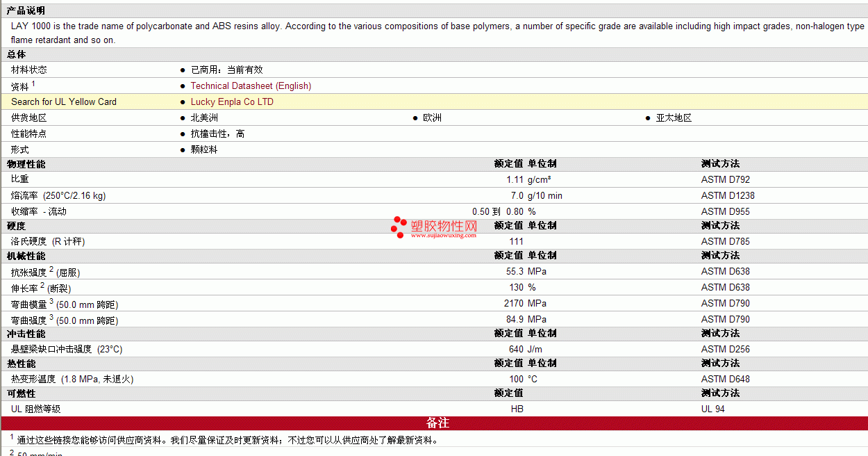Click the 形式 row label
868x456 pixels.
[x=20, y=150]
